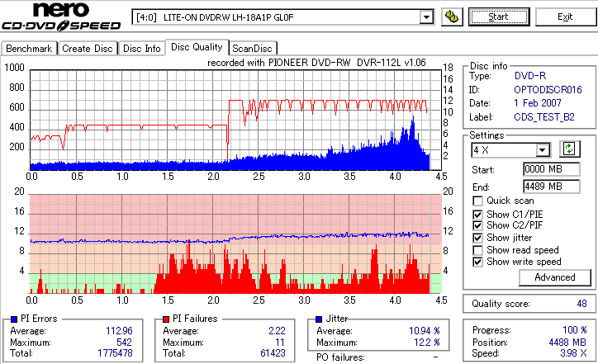The height and width of the screenshot is (364, 598).
Task: Disable the Show write speed checkbox
Action: point(477,262)
